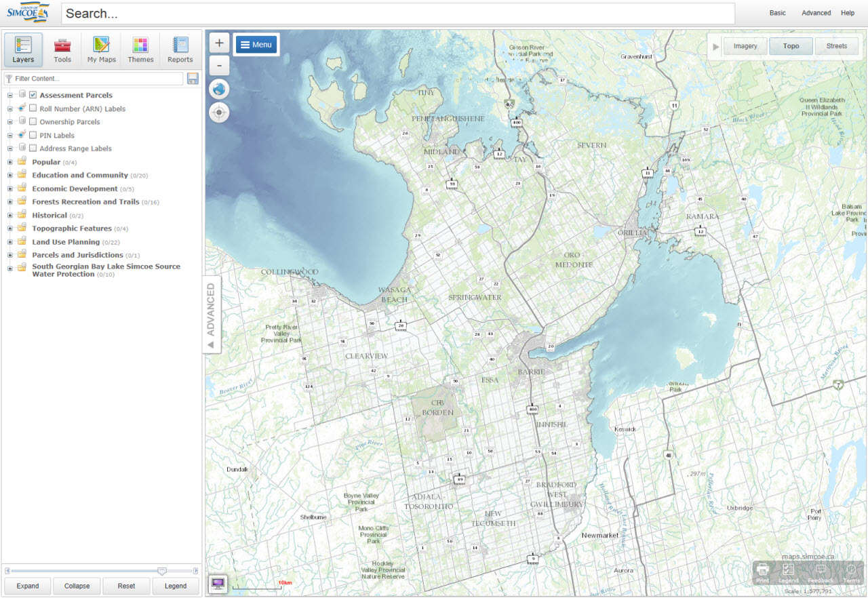
Task: Click the Address Range Labels database icon
Action: pos(22,148)
